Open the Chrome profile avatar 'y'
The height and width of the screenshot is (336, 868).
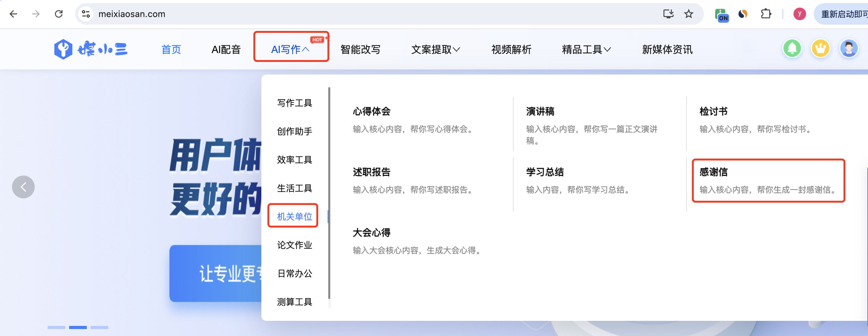coord(800,14)
